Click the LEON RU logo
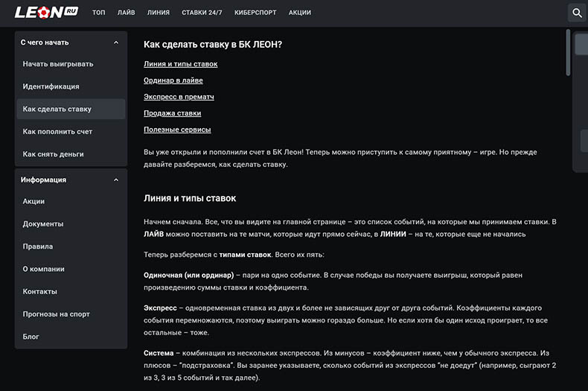Screen dimensions: 588x391 pos(46,13)
